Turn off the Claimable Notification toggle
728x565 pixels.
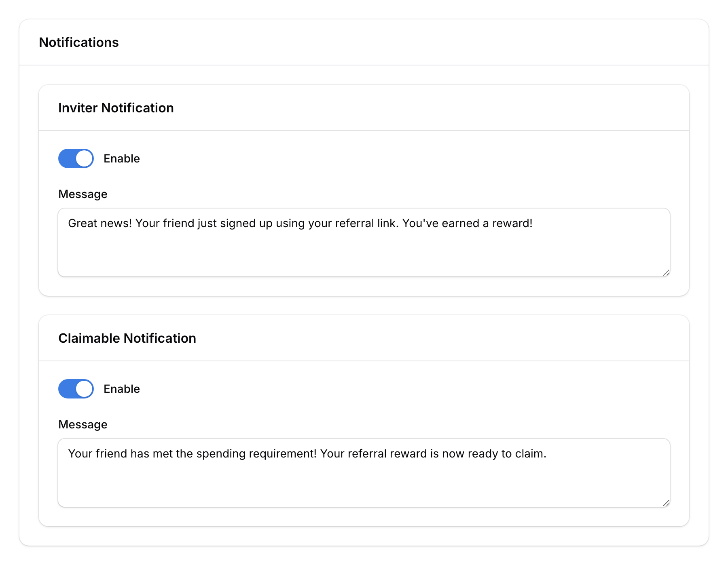(76, 389)
